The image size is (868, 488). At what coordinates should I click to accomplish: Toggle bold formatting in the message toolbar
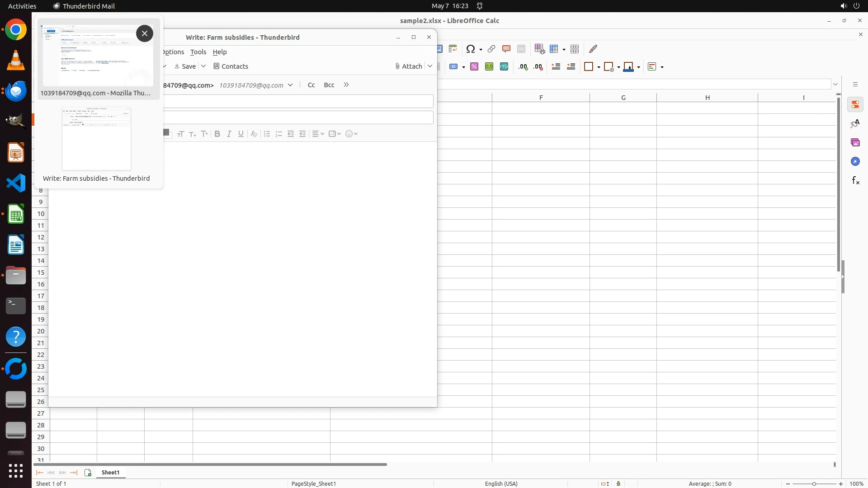217,134
